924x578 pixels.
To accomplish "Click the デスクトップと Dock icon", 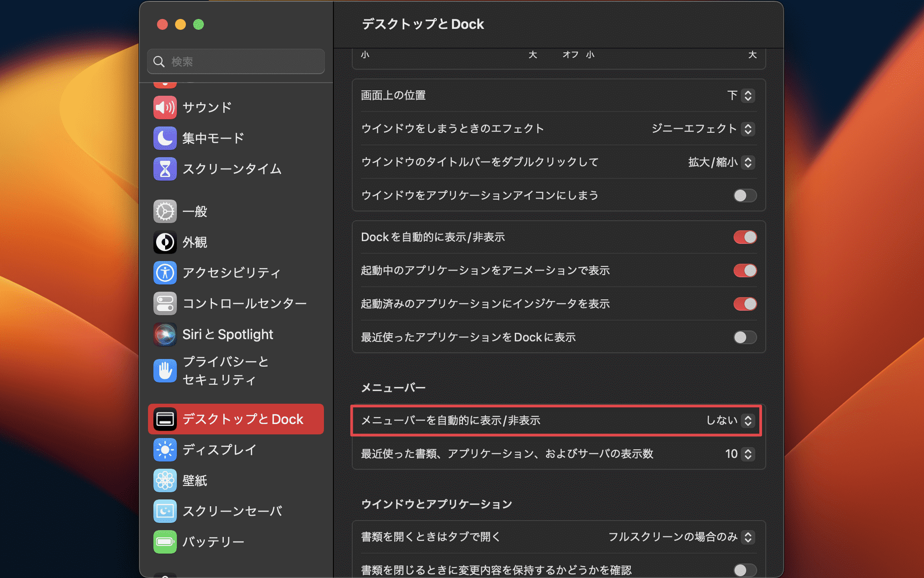I will 165,419.
